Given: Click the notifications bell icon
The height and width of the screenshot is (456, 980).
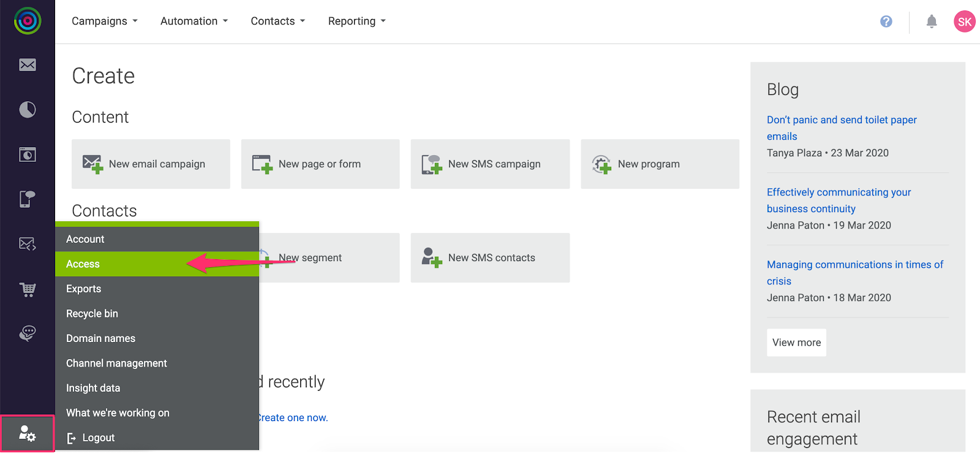Looking at the screenshot, I should pos(932,21).
